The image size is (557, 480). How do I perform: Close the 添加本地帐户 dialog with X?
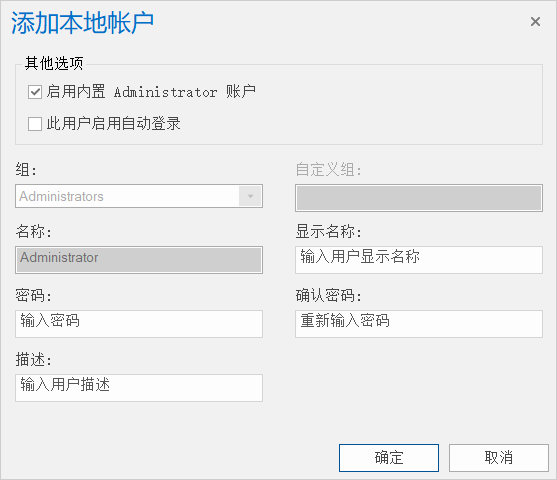[x=535, y=22]
